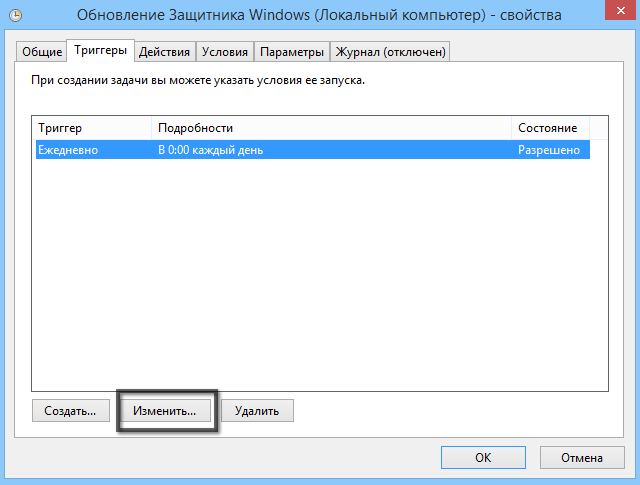Click the task scheduler clock icon in title bar
This screenshot has height=485, width=640.
(x=16, y=16)
